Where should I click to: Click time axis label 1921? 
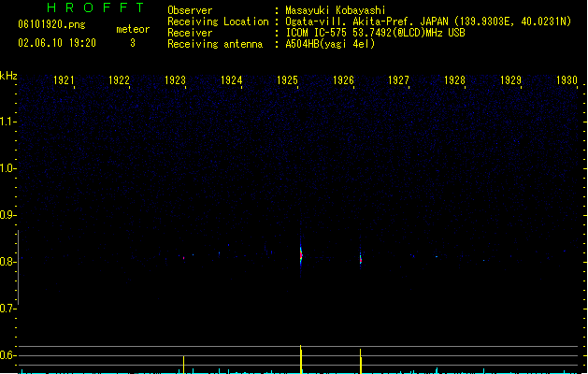(64, 80)
